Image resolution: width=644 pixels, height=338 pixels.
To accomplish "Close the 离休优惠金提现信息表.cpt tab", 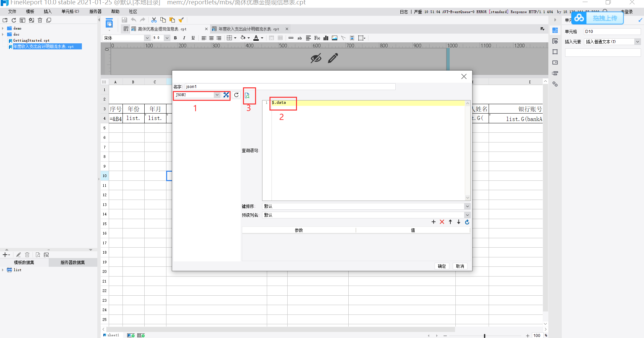I will click(206, 29).
